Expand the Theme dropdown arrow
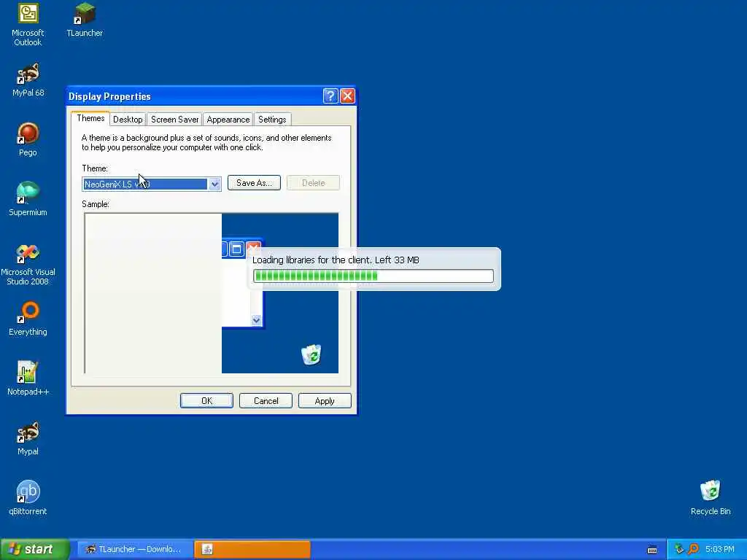 [214, 184]
